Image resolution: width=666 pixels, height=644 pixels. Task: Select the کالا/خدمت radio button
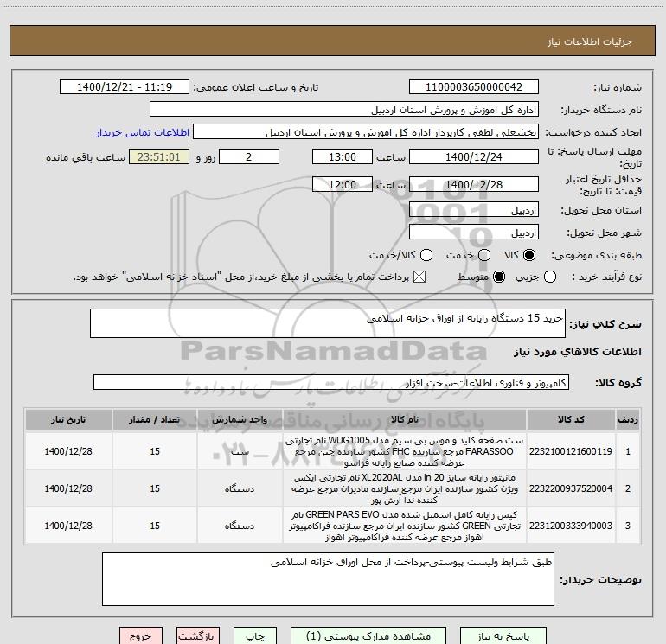point(426,255)
